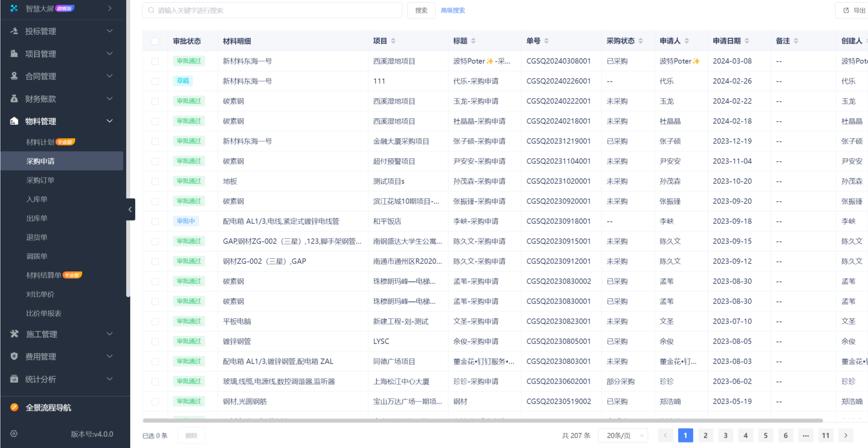The height and width of the screenshot is (448, 868).
Task: Collapse the sidebar with the arrow handle
Action: click(130, 209)
